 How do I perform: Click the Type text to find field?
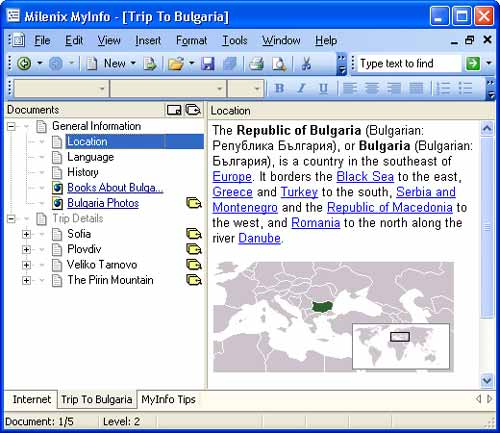410,63
